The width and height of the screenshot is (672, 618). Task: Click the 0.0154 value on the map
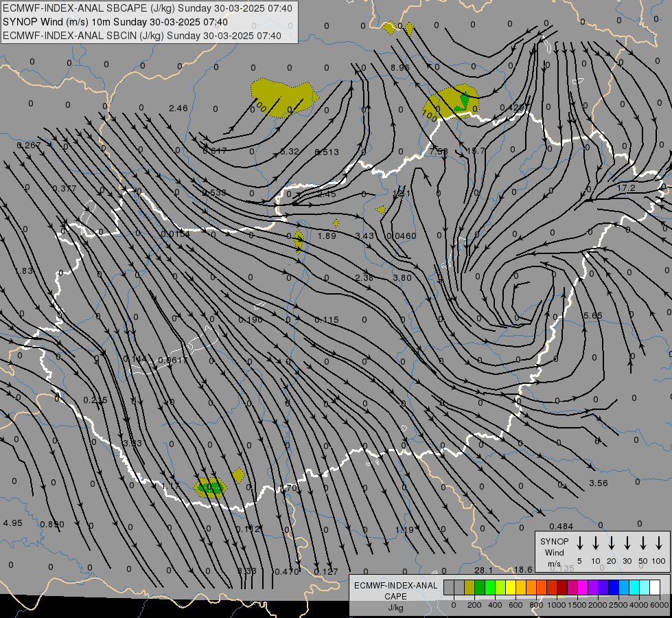[176, 233]
